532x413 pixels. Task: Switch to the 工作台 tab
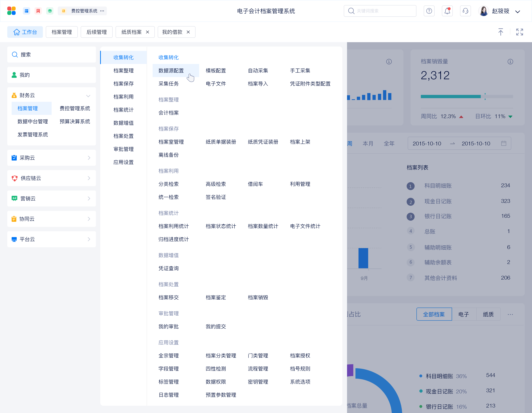click(x=25, y=32)
